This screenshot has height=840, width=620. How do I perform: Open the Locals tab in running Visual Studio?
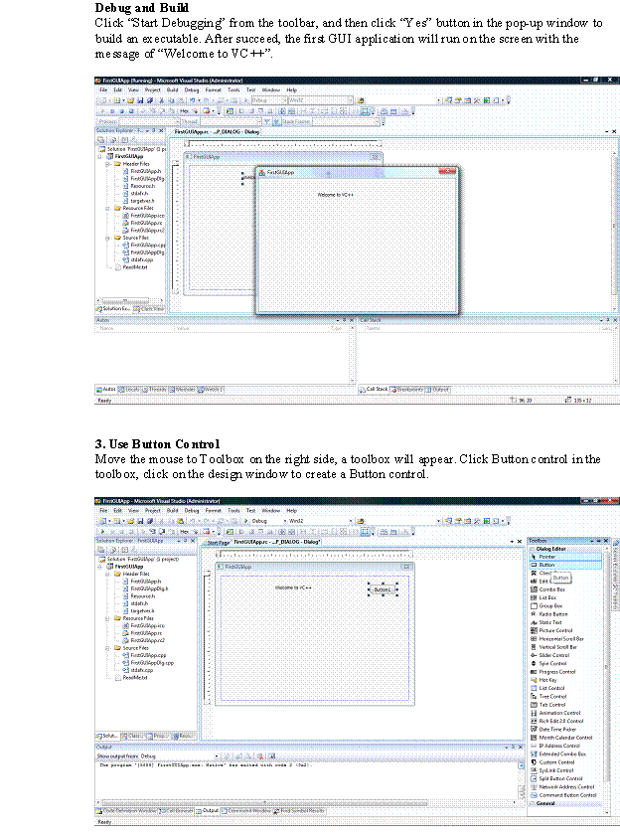coord(128,390)
